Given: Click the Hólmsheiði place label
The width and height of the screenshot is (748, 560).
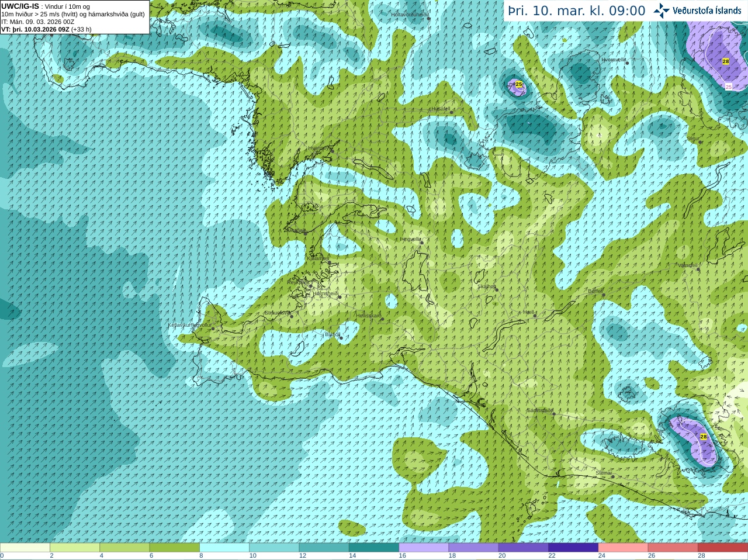Looking at the screenshot, I should [x=325, y=293].
